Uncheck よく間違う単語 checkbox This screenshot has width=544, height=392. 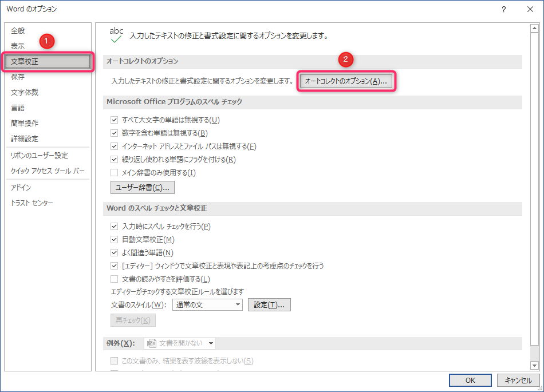click(x=114, y=253)
